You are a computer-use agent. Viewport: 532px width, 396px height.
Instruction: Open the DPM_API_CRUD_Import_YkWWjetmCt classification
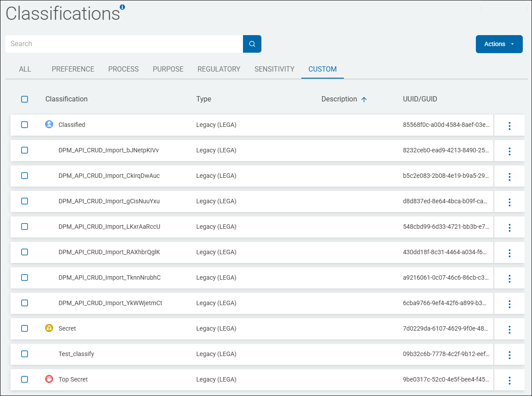[110, 303]
